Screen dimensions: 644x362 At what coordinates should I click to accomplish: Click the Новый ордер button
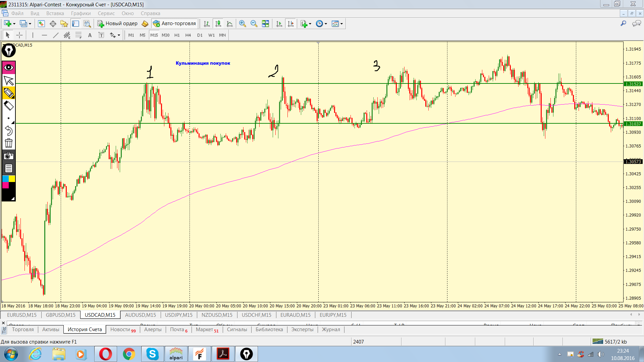tap(118, 23)
